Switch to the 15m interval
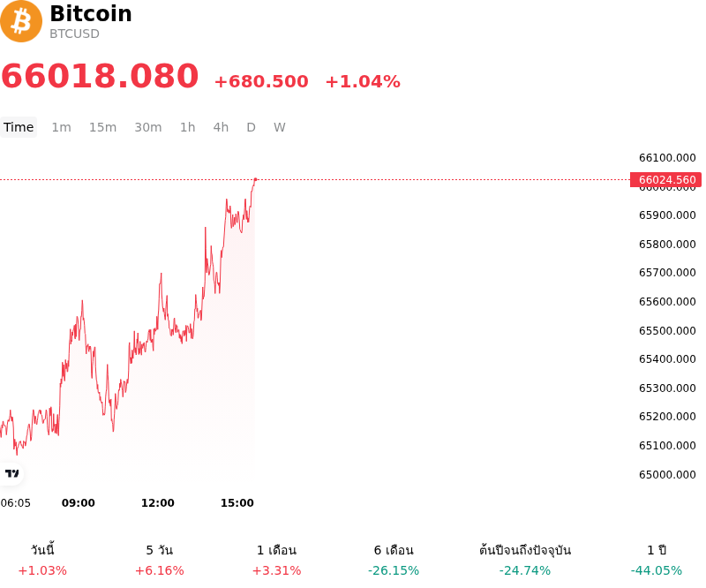This screenshot has height=588, width=706. click(x=102, y=127)
